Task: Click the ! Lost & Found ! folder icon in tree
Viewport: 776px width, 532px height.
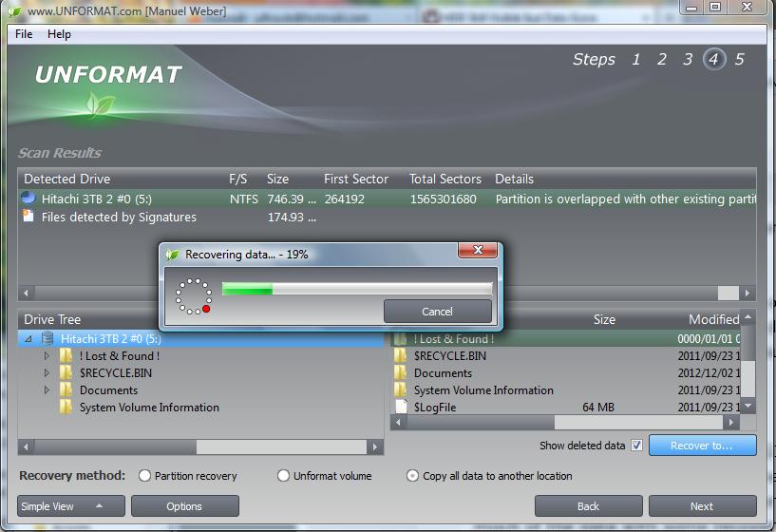Action: 66,355
